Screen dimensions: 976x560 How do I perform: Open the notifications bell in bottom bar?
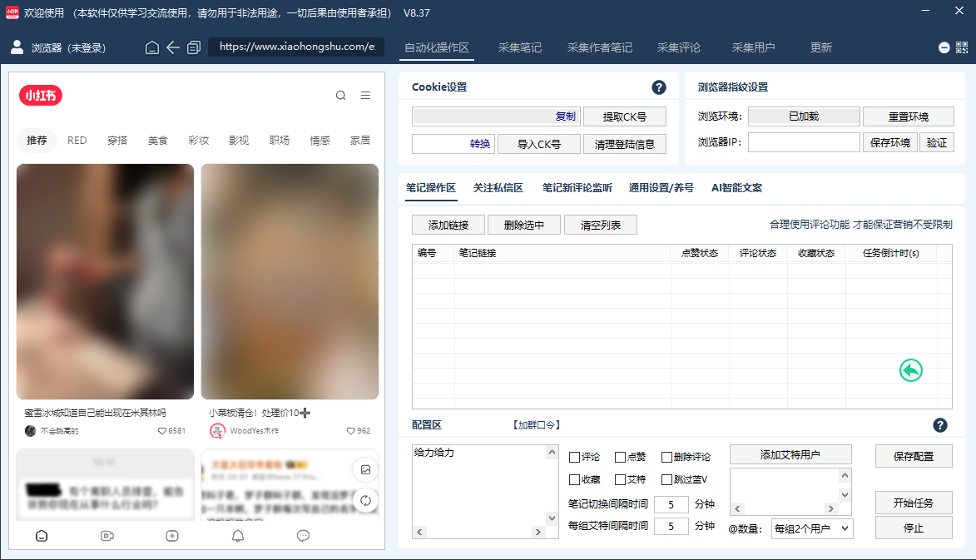(238, 536)
